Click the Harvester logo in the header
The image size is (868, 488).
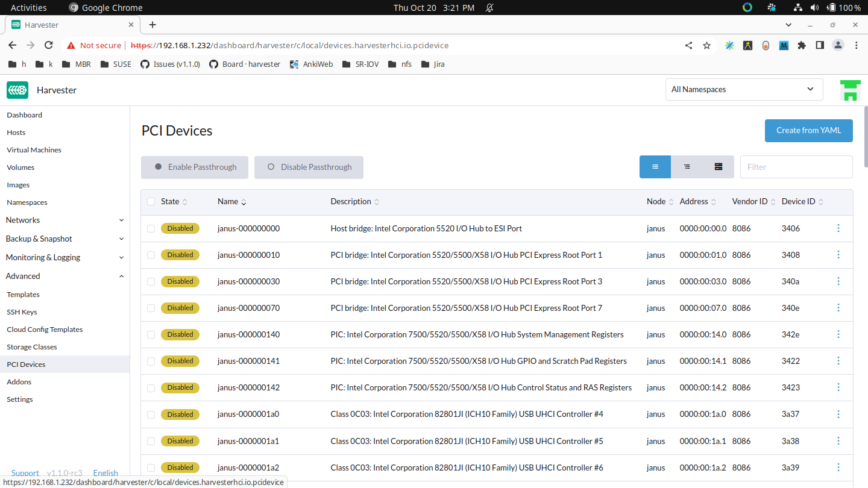[x=17, y=90]
